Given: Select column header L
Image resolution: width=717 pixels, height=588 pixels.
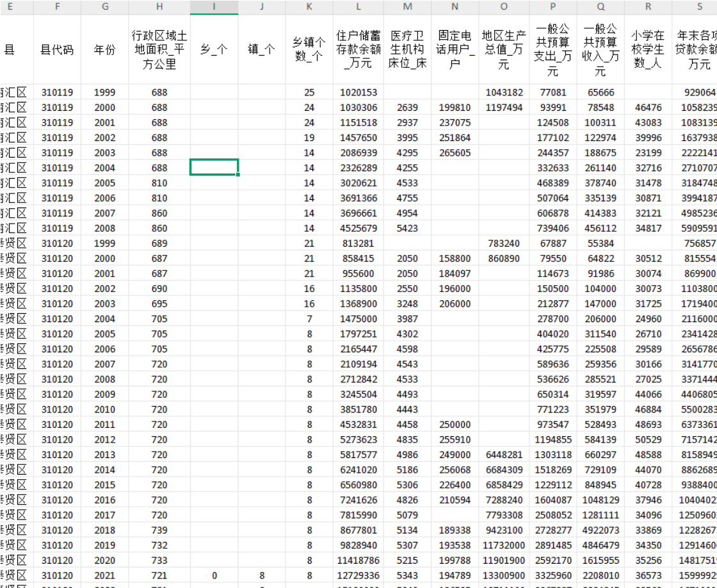Looking at the screenshot, I should click(358, 7).
